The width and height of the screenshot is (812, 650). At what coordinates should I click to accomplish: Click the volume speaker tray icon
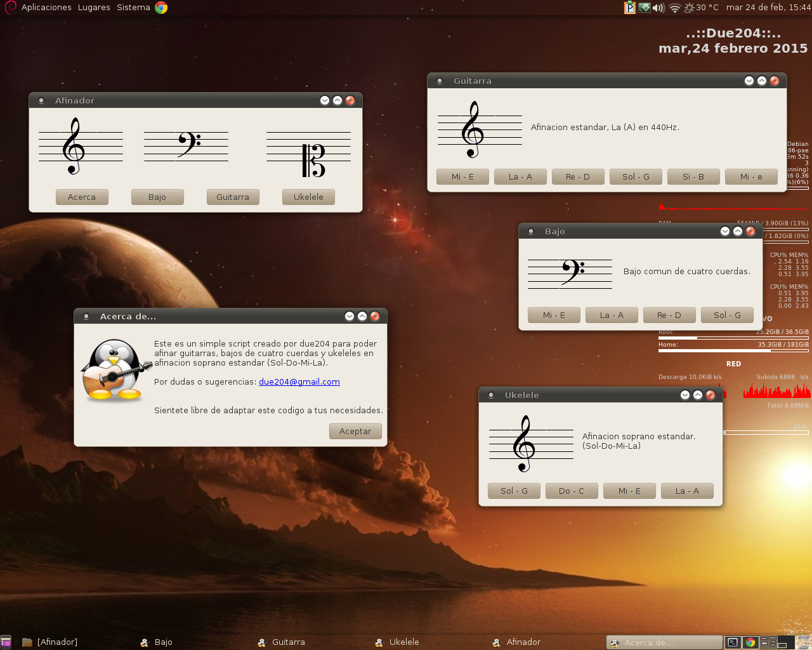[x=658, y=8]
